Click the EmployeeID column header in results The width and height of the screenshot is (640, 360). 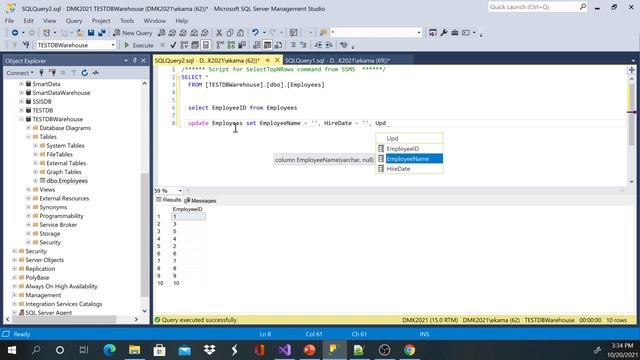188,209
